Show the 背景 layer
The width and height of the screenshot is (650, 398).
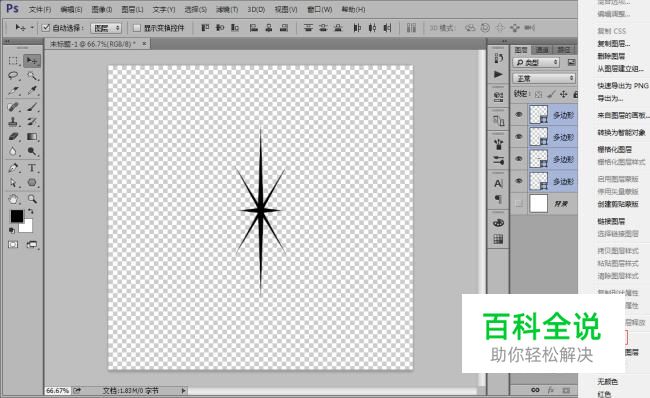[518, 203]
